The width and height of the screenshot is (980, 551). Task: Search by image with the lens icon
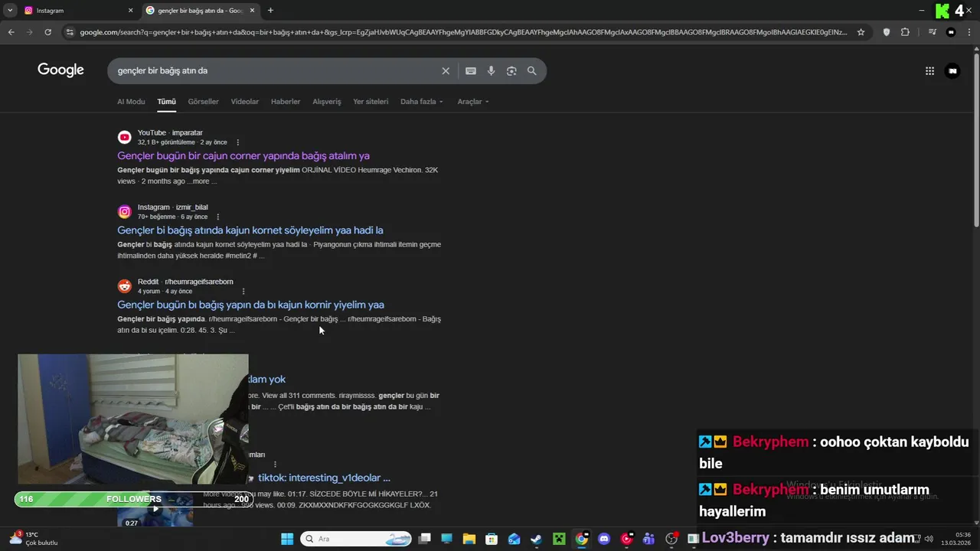511,71
